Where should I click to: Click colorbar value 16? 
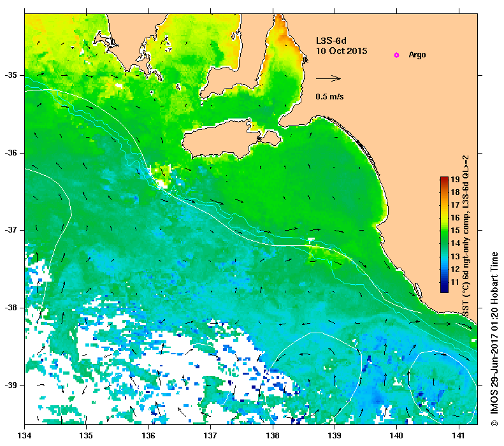455,217
